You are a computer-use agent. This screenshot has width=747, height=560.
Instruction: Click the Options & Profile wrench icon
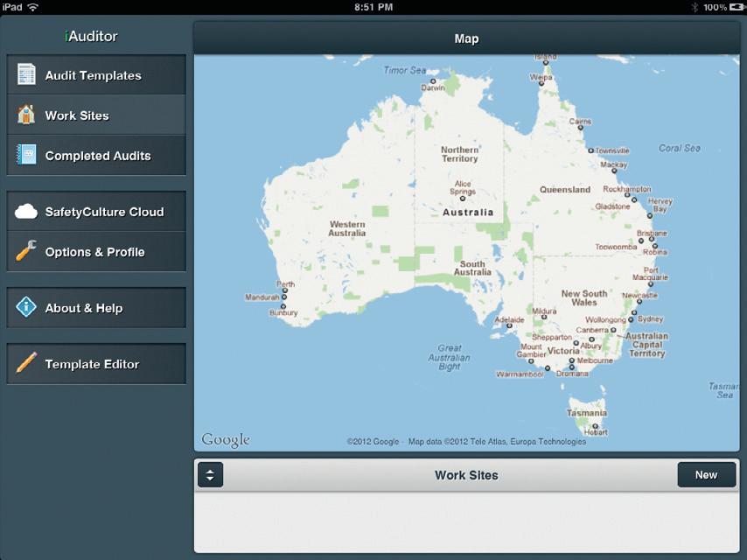pos(26,251)
